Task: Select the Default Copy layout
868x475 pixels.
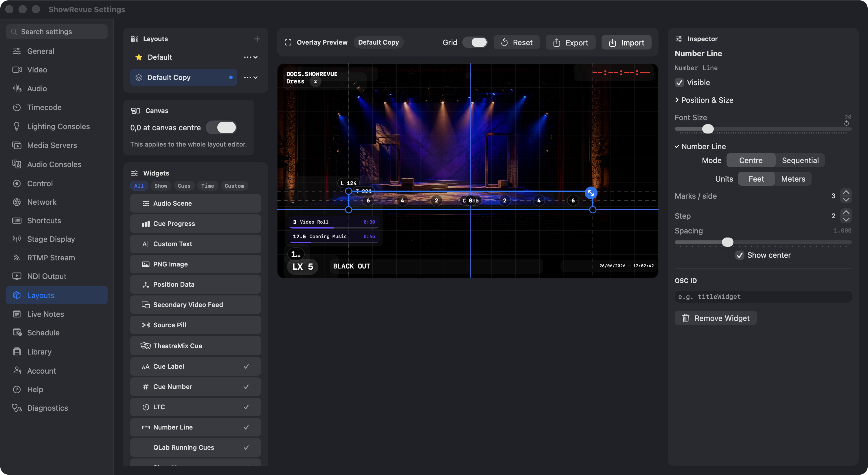Action: [184, 78]
